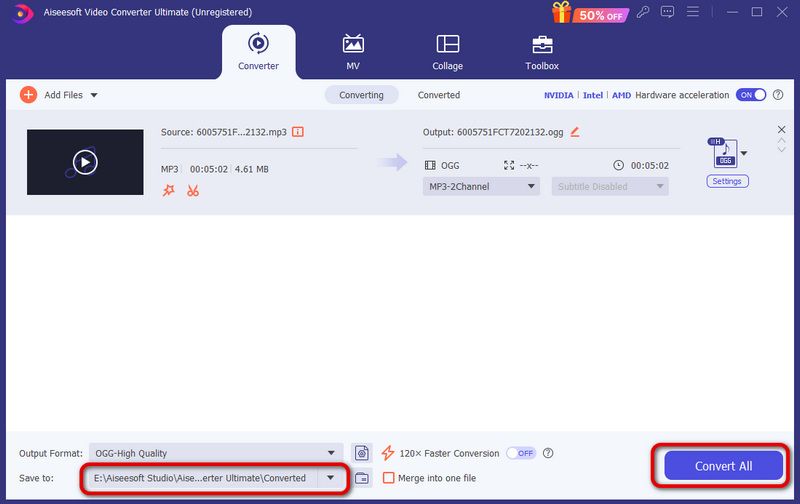The height and width of the screenshot is (504, 800).
Task: Expand the Add Files dropdown arrow
Action: (x=94, y=95)
